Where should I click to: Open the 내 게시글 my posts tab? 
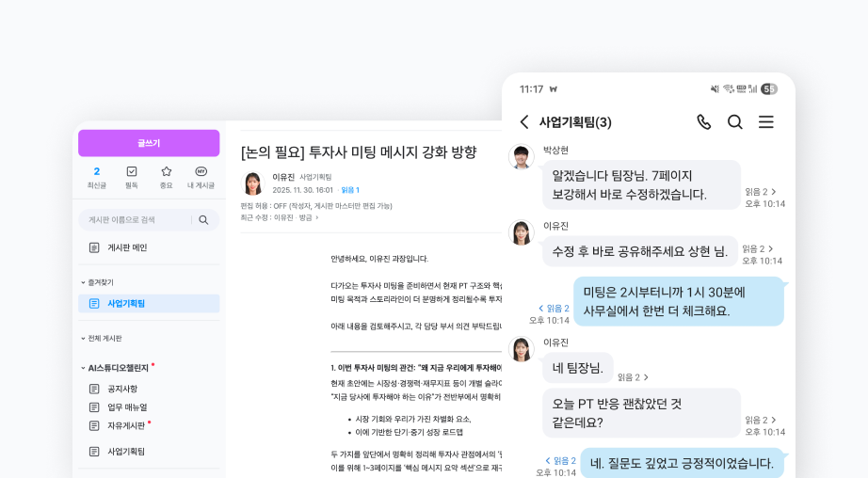click(201, 178)
